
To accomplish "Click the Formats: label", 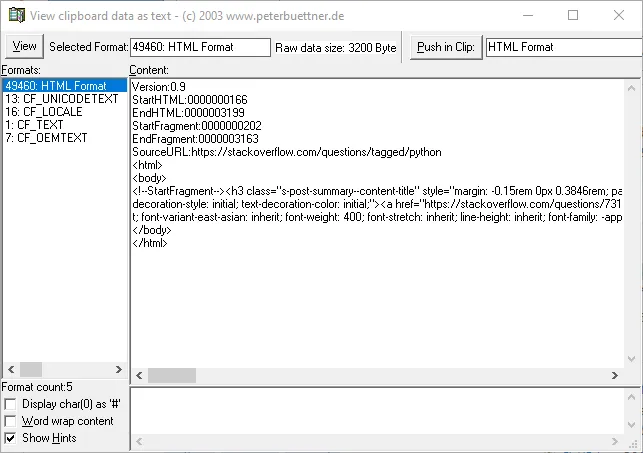I will point(21,70).
